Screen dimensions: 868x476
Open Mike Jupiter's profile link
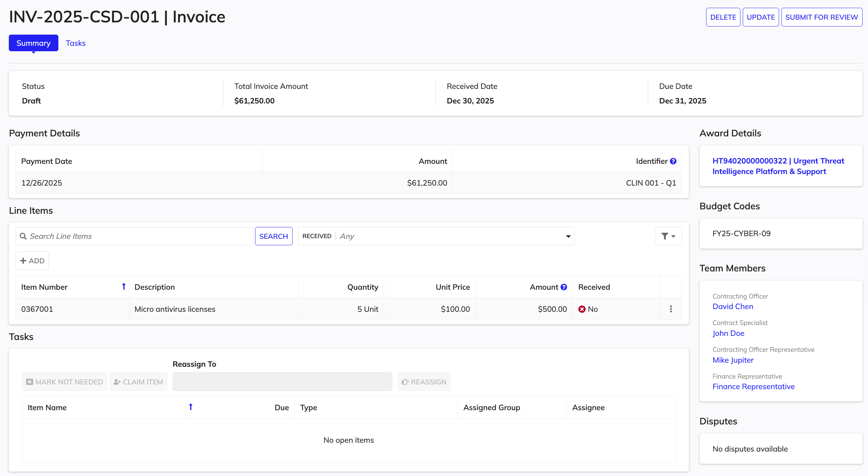[x=733, y=360]
